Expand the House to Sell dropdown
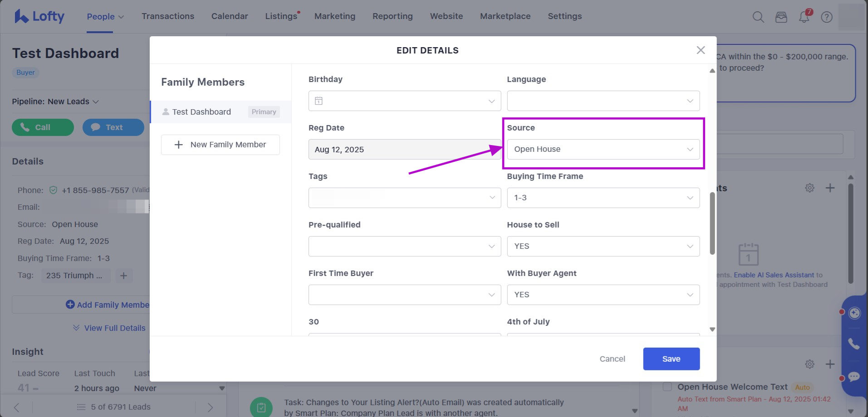Image resolution: width=868 pixels, height=417 pixels. [603, 246]
